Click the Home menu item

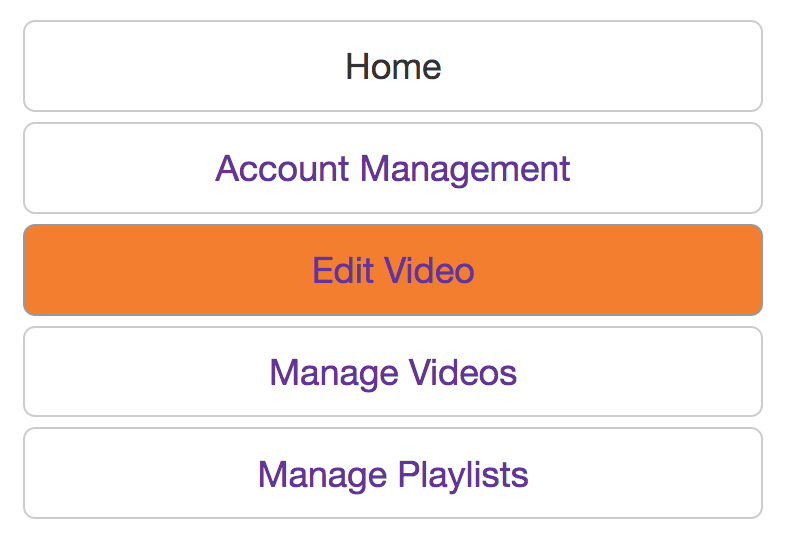click(393, 67)
